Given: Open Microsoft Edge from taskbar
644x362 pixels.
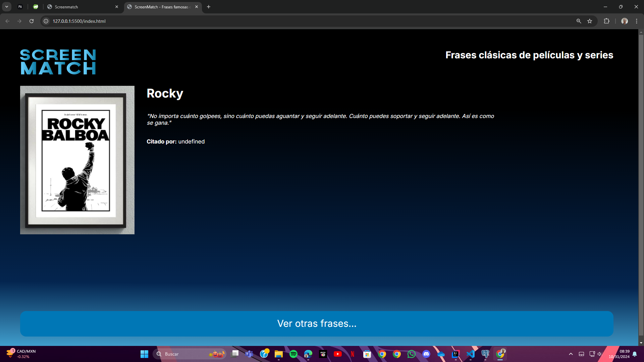Looking at the screenshot, I should tap(308, 354).
